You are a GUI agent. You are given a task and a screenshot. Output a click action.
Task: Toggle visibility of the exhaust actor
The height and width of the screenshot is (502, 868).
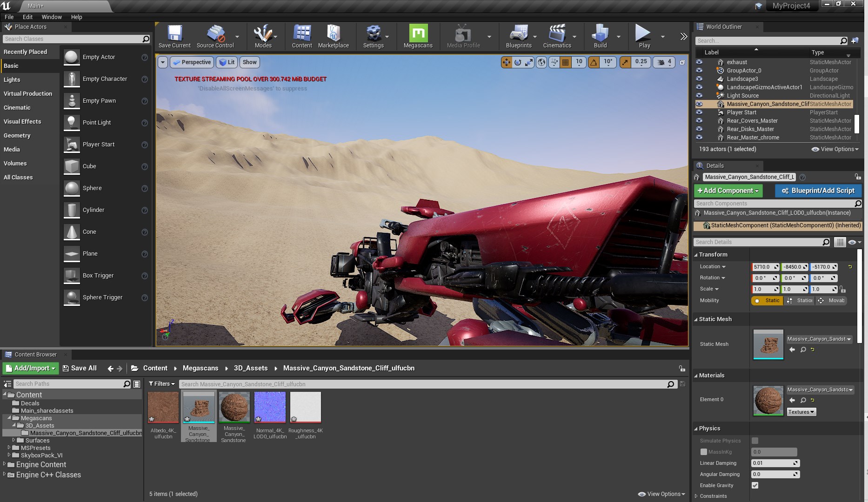point(699,62)
